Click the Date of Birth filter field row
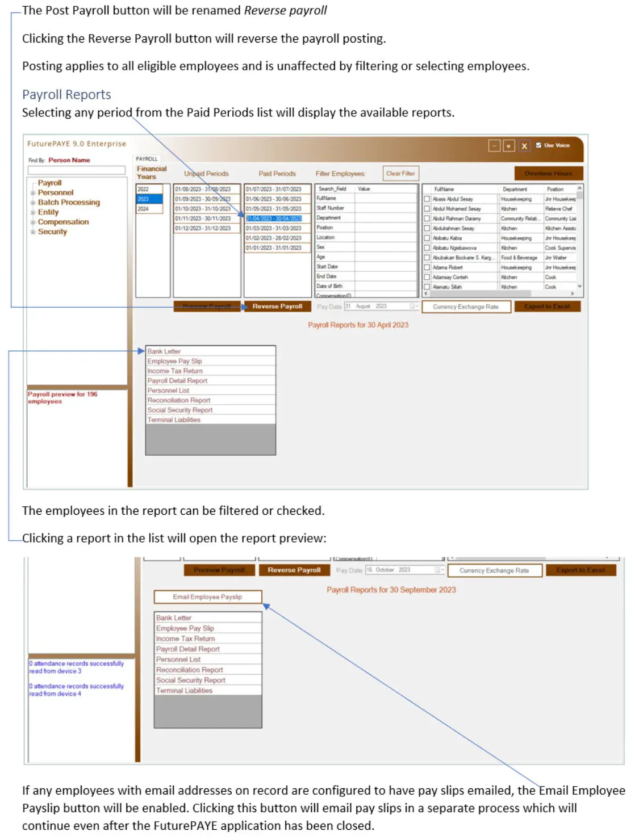 (x=366, y=286)
